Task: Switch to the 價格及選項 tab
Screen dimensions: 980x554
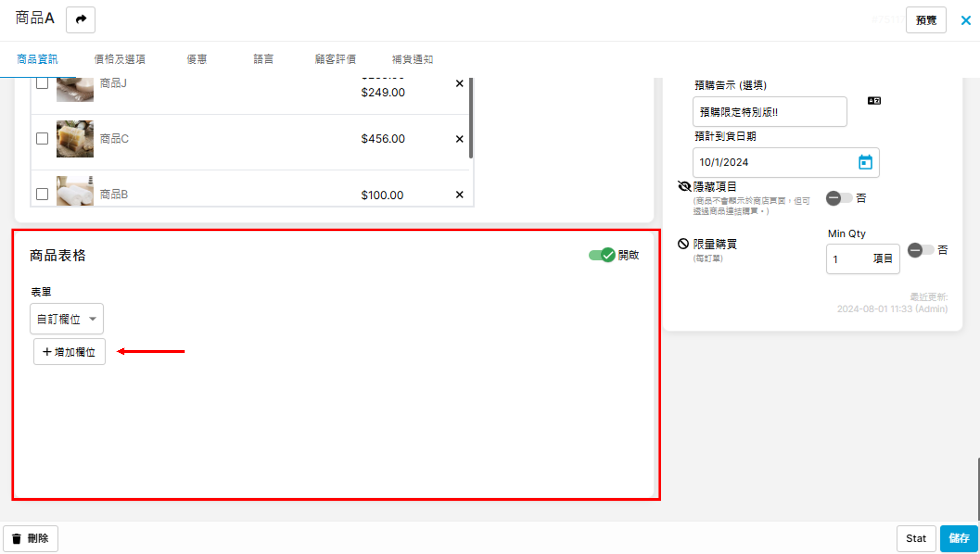Action: pyautogui.click(x=119, y=59)
